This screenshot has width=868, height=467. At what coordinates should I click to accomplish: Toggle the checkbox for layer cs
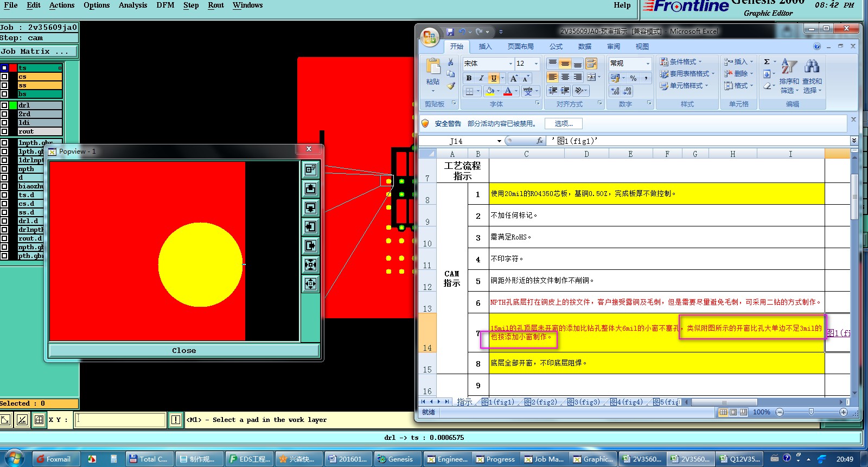[x=4, y=77]
